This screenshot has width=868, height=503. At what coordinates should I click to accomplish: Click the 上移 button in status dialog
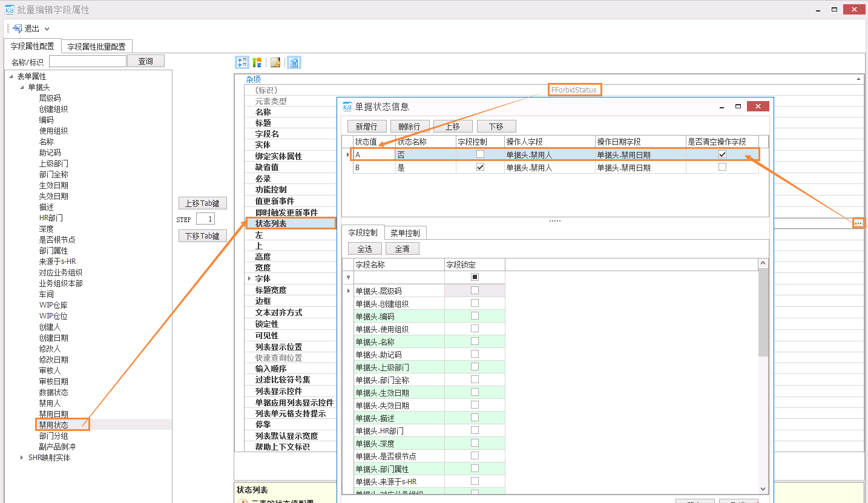point(453,126)
